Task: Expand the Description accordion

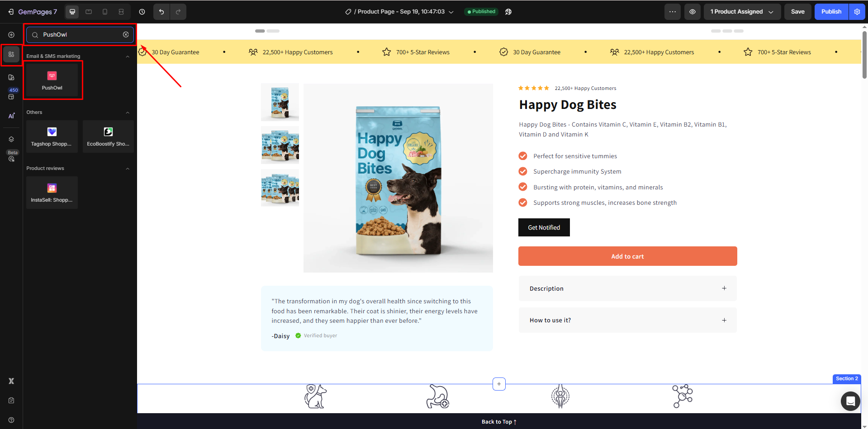Action: coord(627,288)
